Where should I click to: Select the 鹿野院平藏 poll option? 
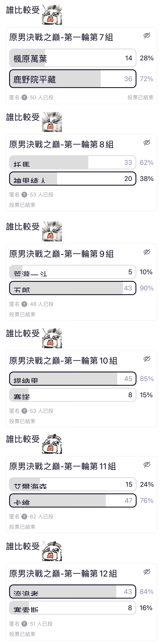click(x=73, y=79)
